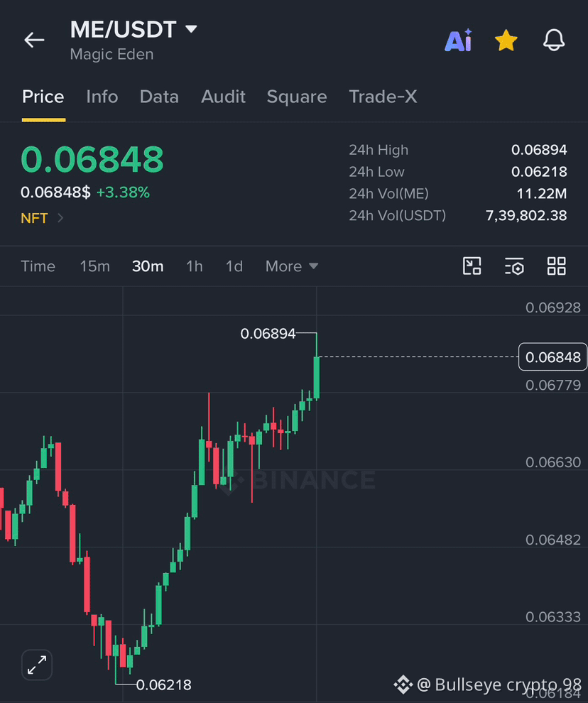Switch to the Audit tab
This screenshot has height=703, width=588.
(x=223, y=97)
